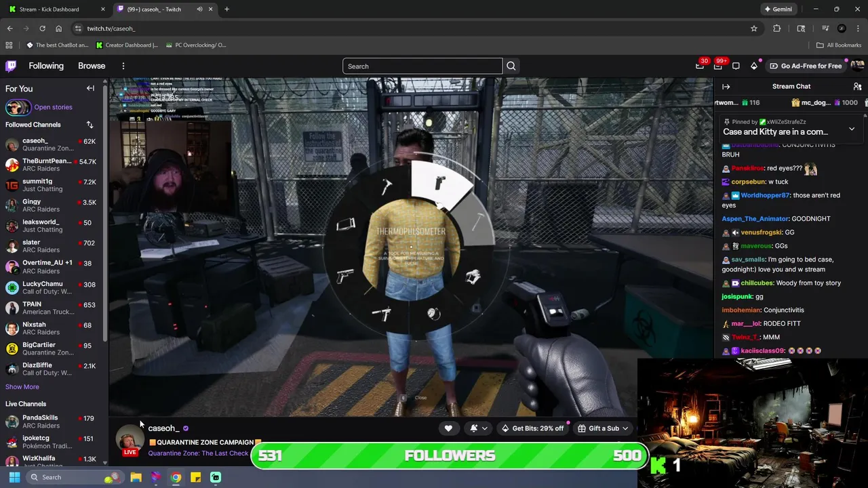Image resolution: width=868 pixels, height=488 pixels.
Task: Open caseoh_ channel name under the video
Action: pyautogui.click(x=163, y=428)
